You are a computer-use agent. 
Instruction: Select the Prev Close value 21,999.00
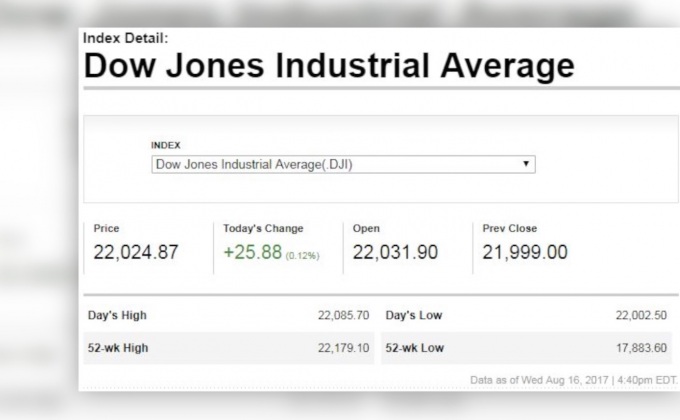tap(525, 253)
